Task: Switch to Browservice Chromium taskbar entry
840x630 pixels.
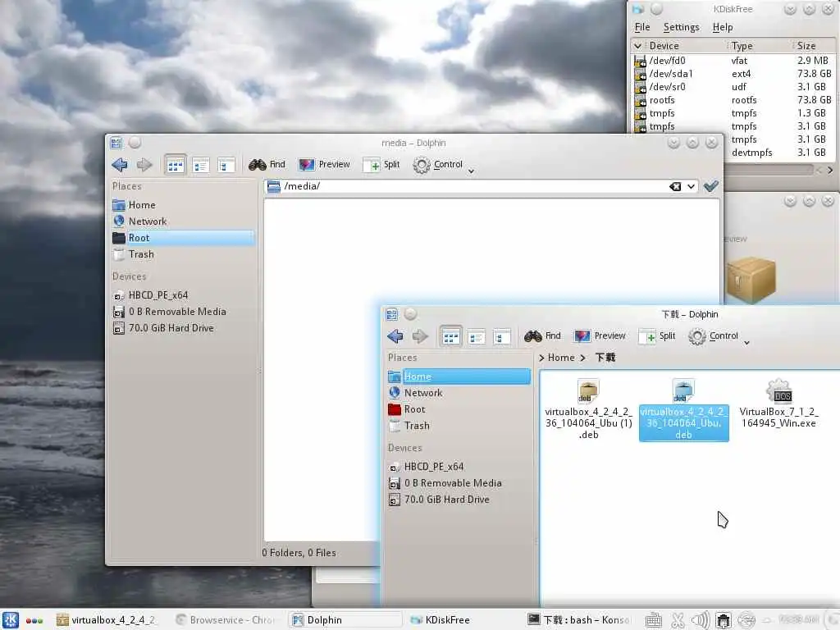Action: pos(226,620)
